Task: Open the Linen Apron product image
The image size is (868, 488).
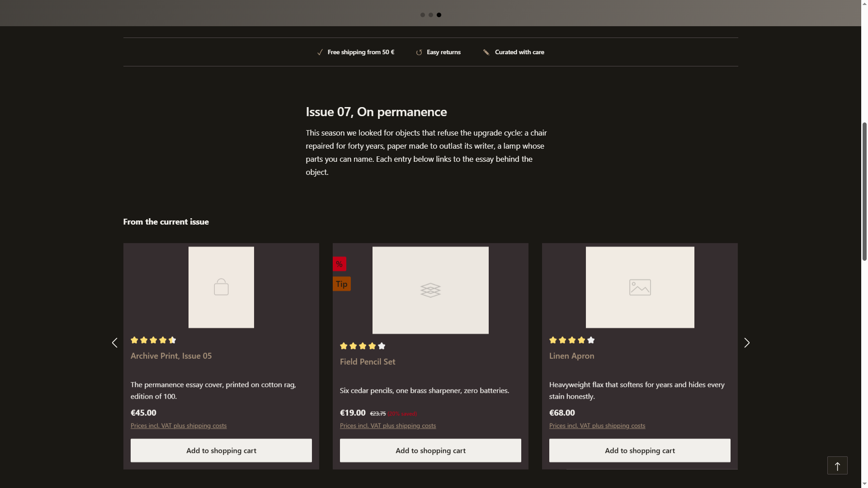Action: coord(640,287)
